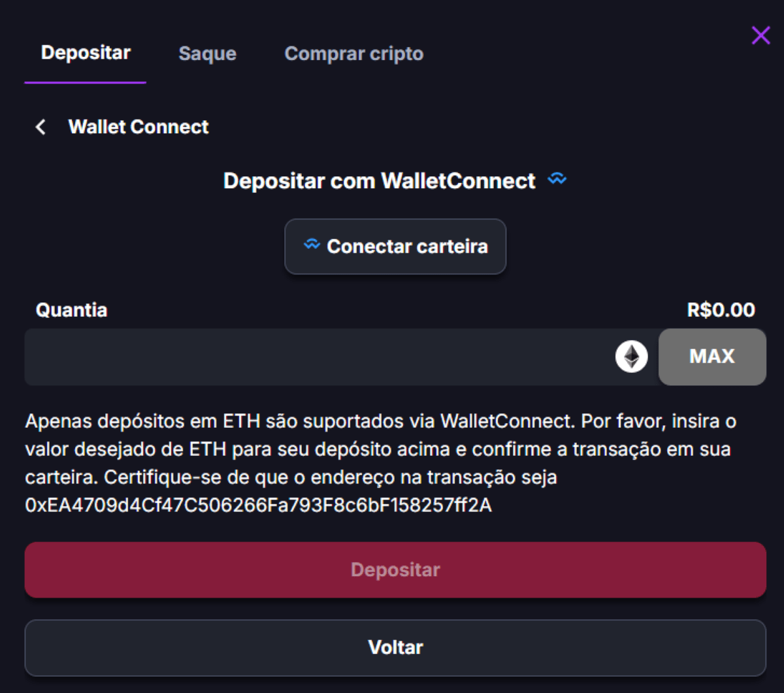Screen dimensions: 784x693
Task: Click the WalletConnect icon inside Conectar carteira button
Action: 312,246
